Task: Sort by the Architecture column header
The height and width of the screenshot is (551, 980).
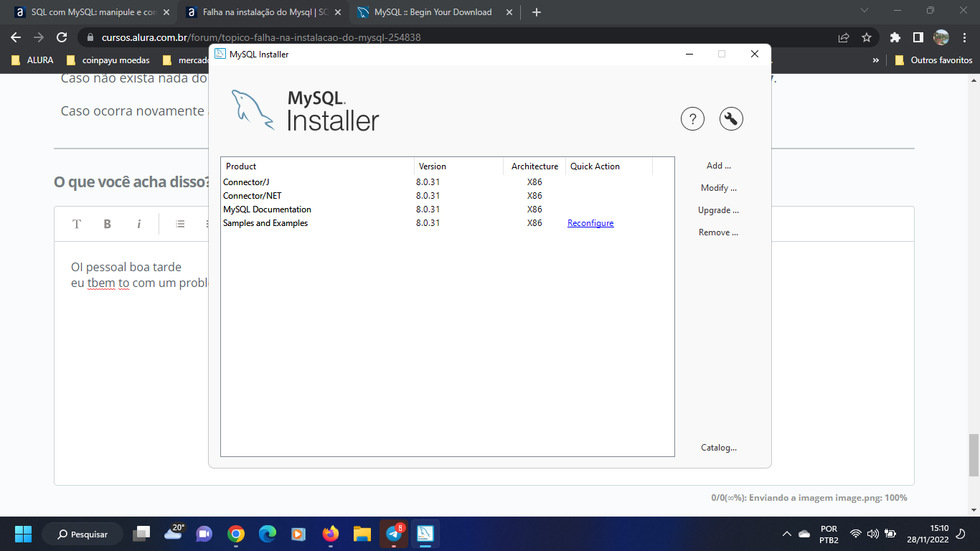Action: click(x=534, y=166)
